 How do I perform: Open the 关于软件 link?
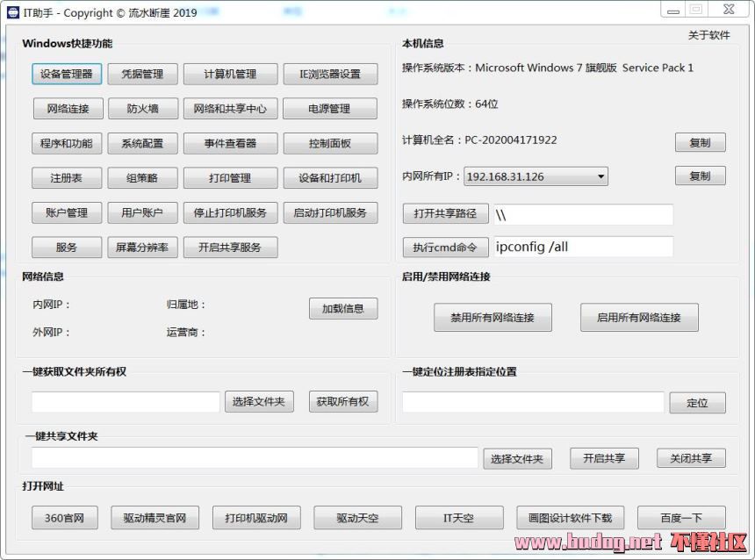(x=708, y=35)
